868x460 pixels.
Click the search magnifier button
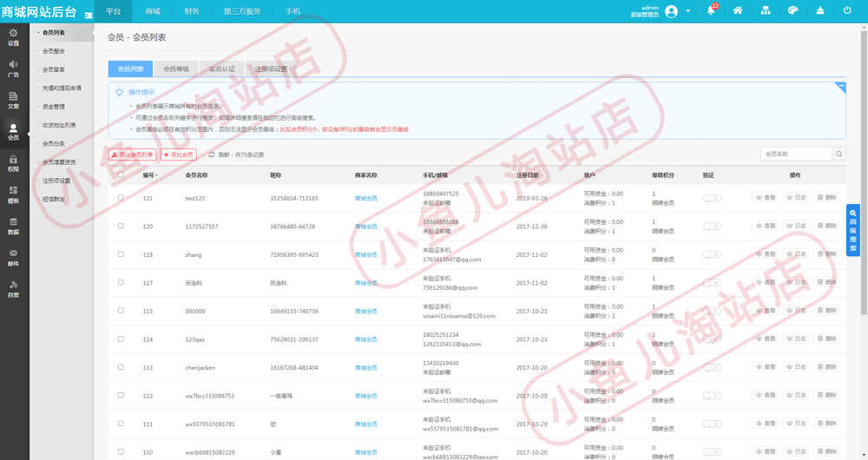(x=839, y=154)
